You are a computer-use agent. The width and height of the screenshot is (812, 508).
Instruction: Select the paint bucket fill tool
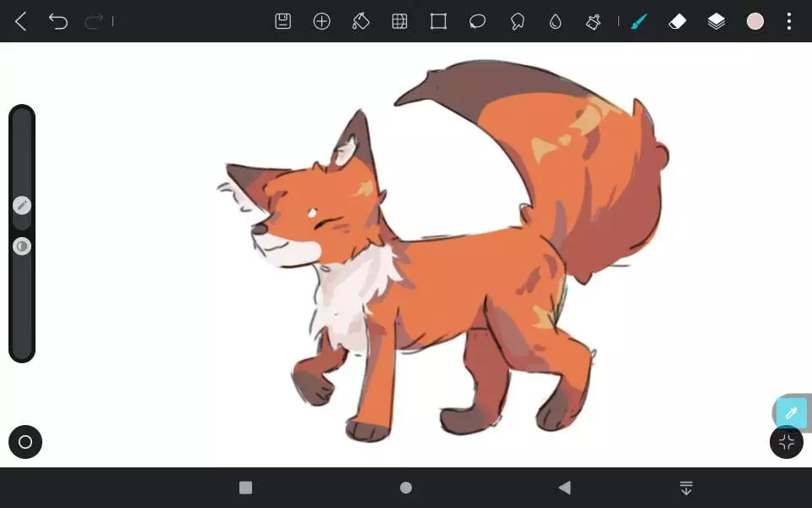[361, 22]
